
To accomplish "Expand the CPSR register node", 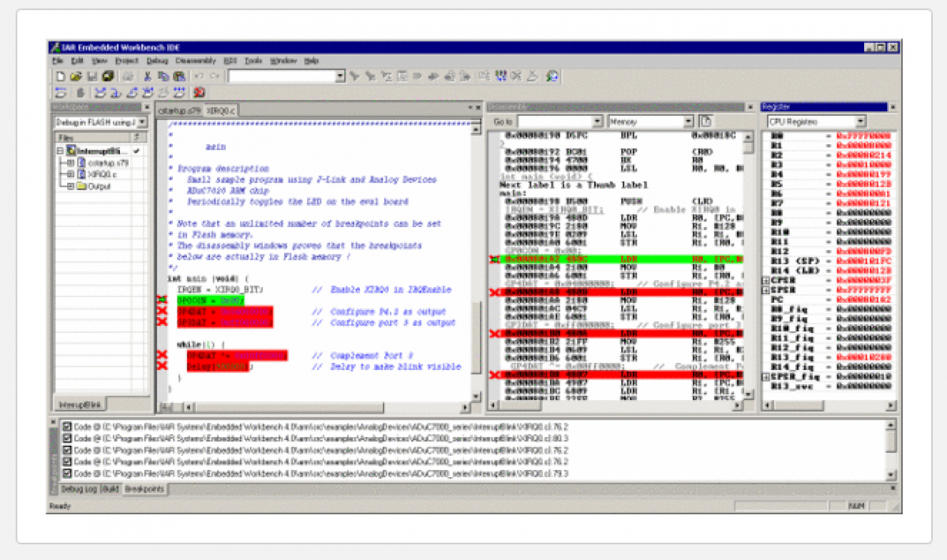I will (x=765, y=280).
